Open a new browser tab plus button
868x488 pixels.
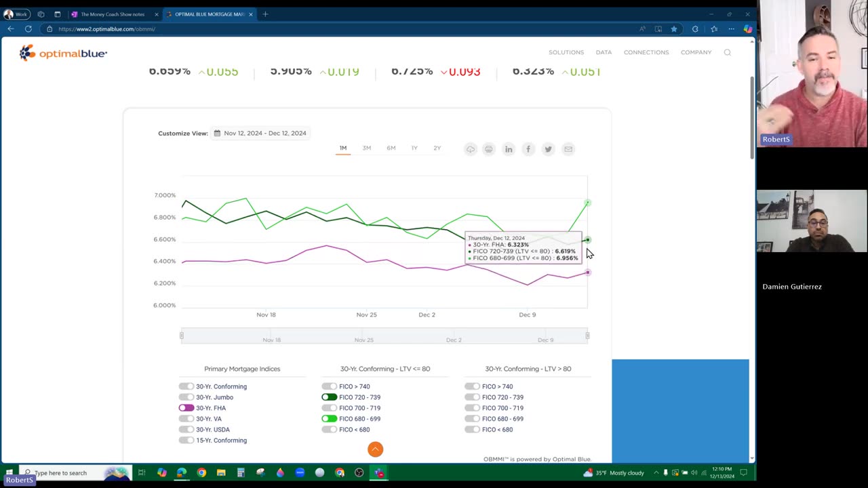tap(265, 14)
